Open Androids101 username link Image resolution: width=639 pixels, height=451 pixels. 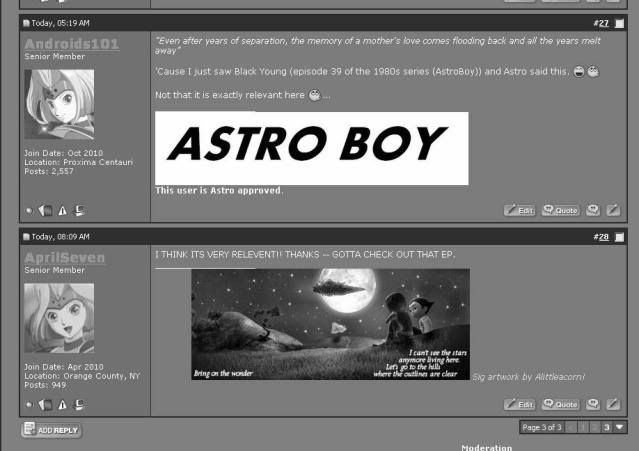72,44
